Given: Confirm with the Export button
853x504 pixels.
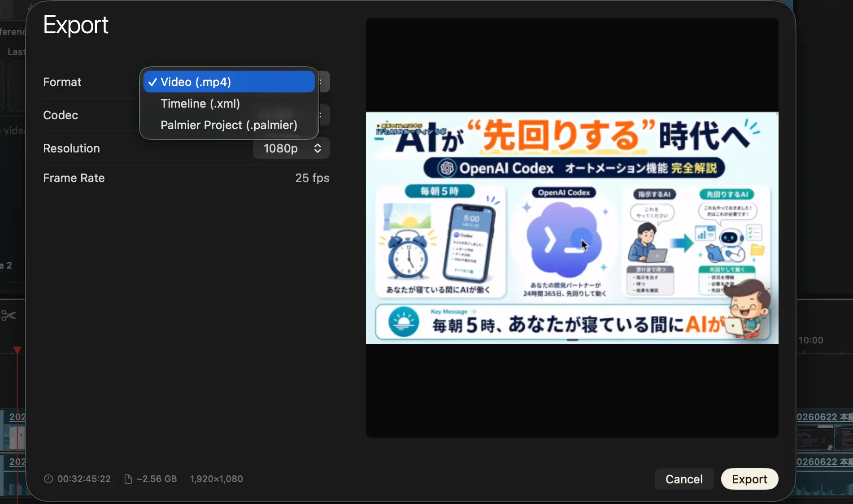Looking at the screenshot, I should (x=749, y=479).
